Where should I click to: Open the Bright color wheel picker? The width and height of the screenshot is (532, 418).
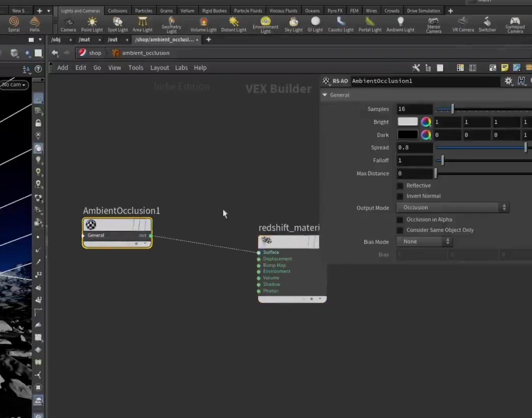coord(426,122)
